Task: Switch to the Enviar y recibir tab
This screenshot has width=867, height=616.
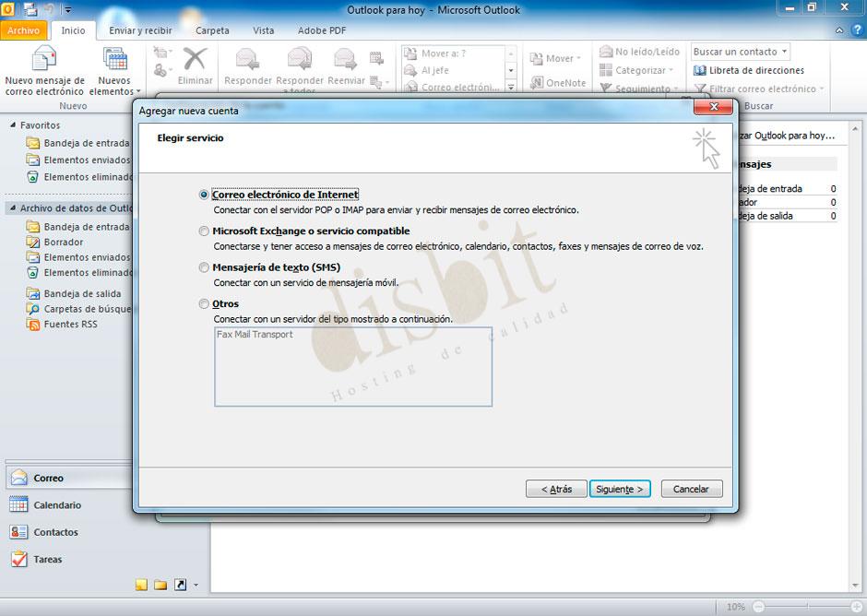Action: click(x=140, y=30)
